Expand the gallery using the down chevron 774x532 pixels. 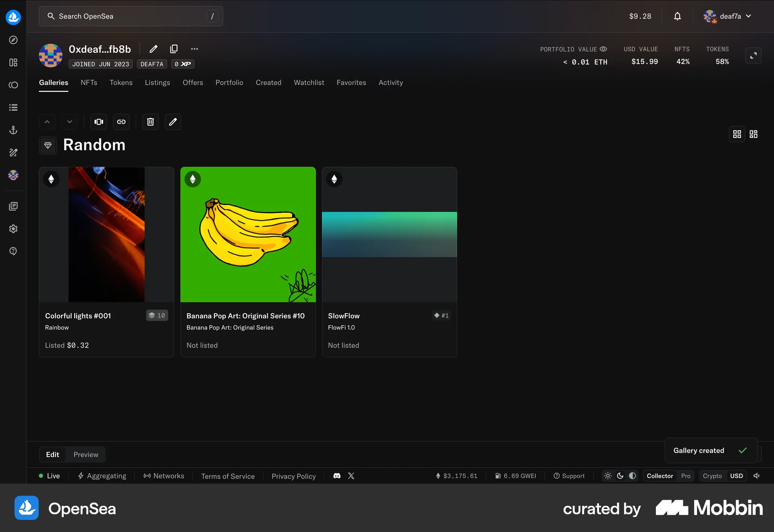[x=69, y=122]
